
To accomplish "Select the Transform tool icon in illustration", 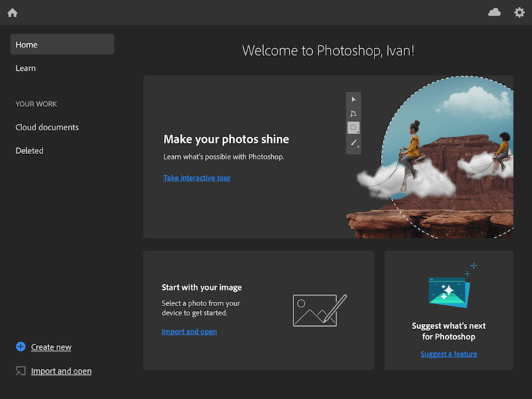I will tap(353, 113).
